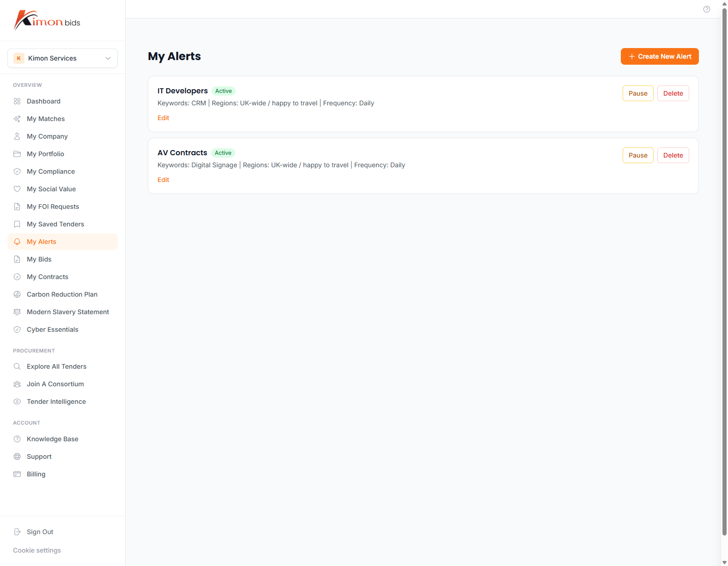
Task: Click the IT Developers alert title
Action: tap(182, 91)
